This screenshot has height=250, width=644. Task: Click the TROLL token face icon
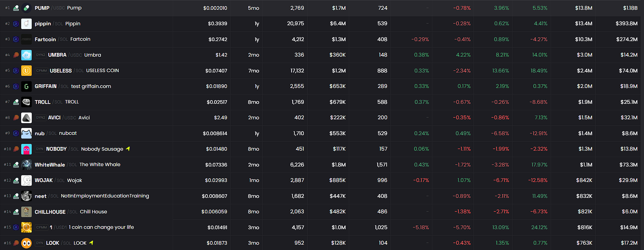coord(26,102)
